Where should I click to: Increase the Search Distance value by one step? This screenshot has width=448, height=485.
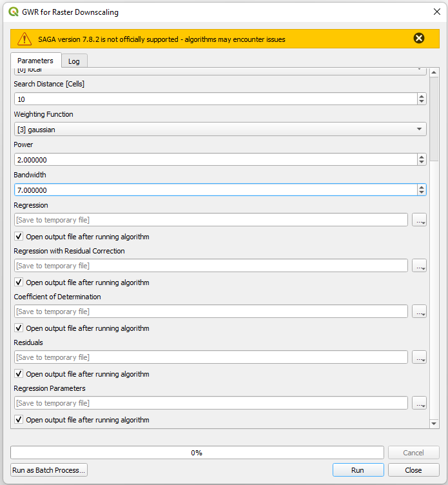click(422, 96)
